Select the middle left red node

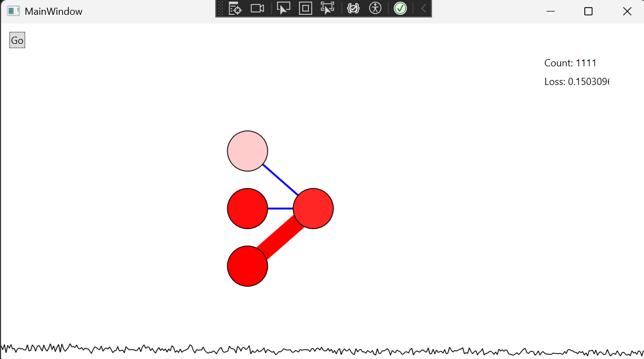[x=248, y=208]
